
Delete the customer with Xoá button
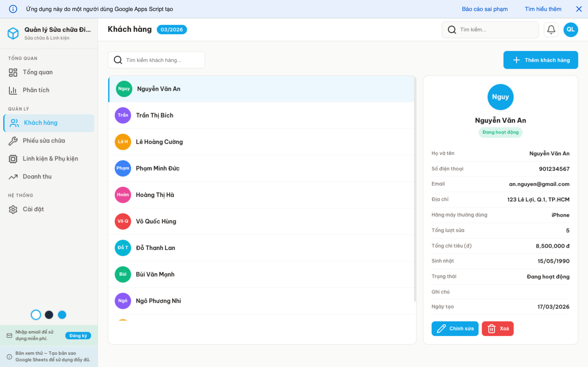(x=497, y=328)
